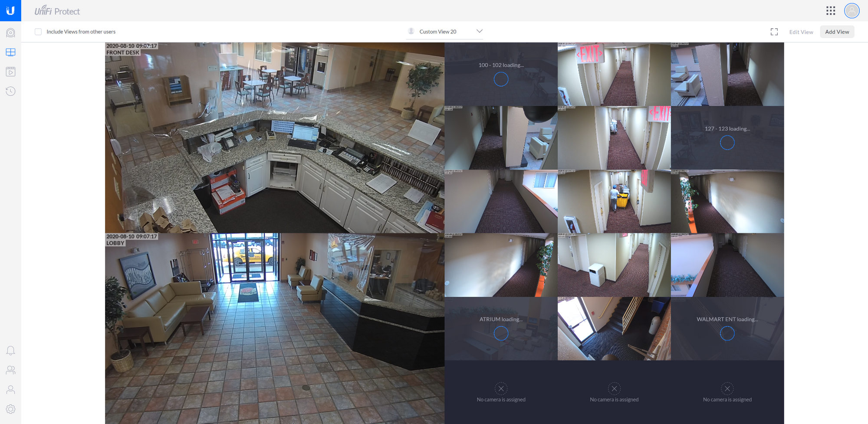
Task: Open the Users group sidebar icon
Action: 10,370
